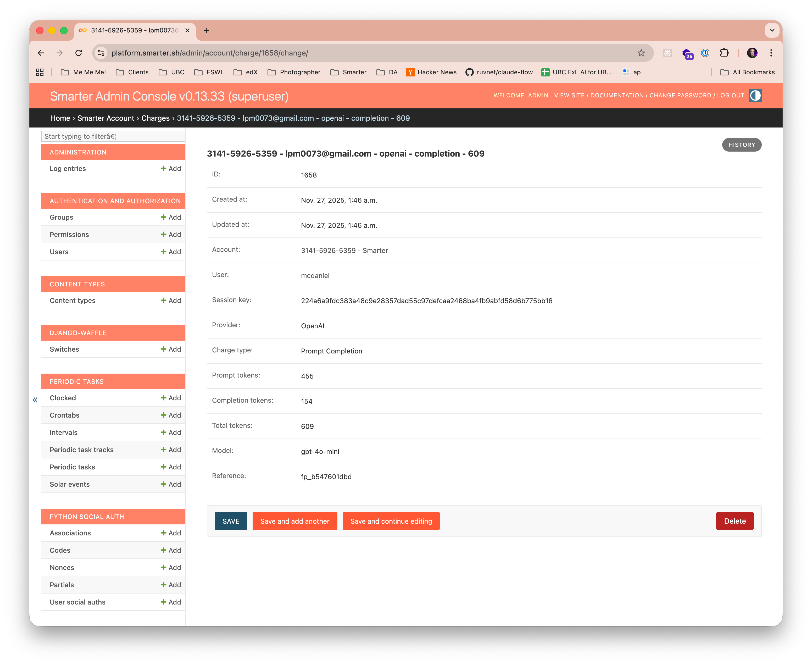Open the UBC bookmark folder
812x665 pixels.
(x=172, y=72)
